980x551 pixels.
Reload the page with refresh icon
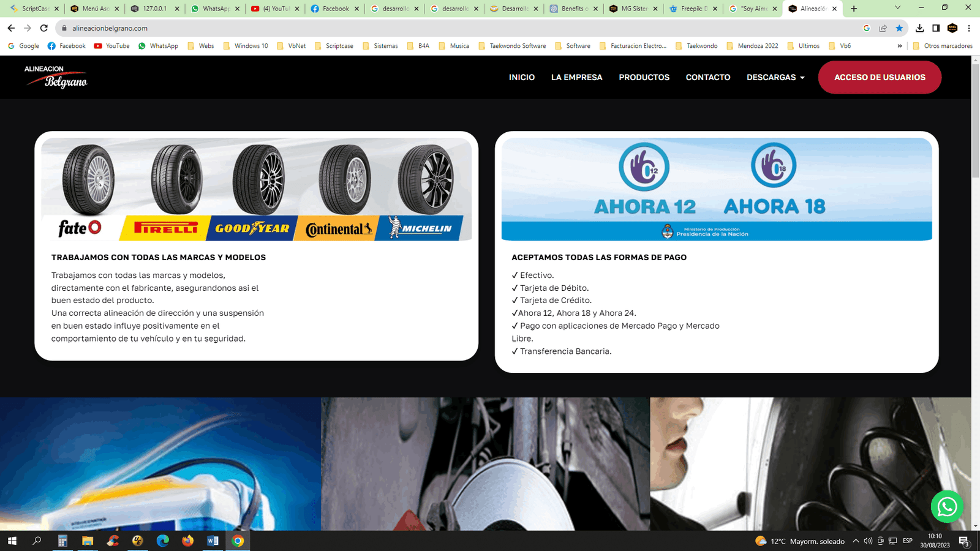(44, 28)
